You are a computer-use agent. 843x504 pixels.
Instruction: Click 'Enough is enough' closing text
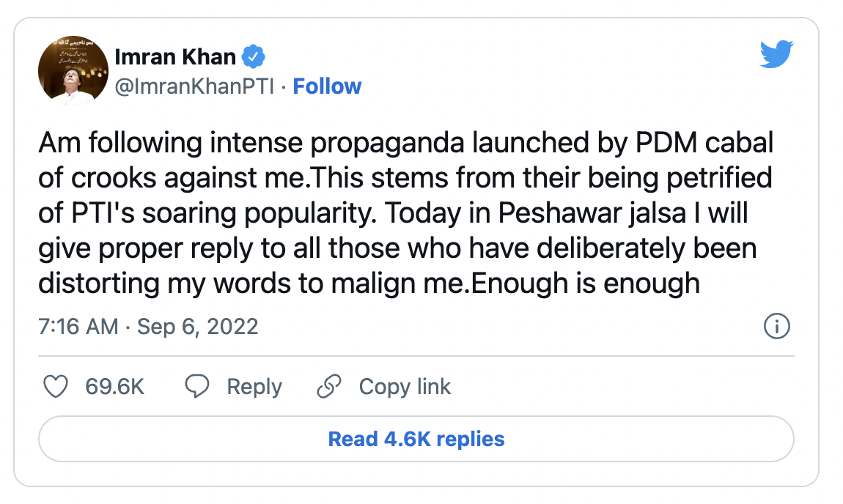[586, 283]
